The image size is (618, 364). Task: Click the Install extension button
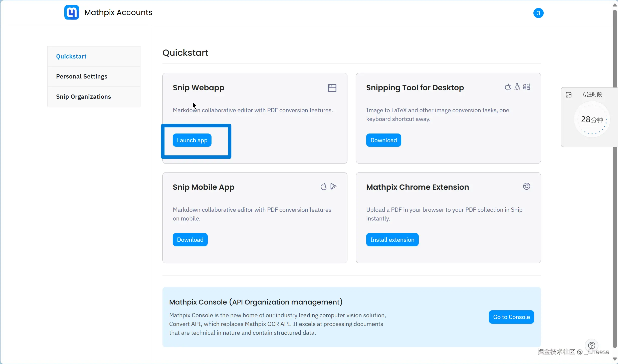(x=392, y=240)
